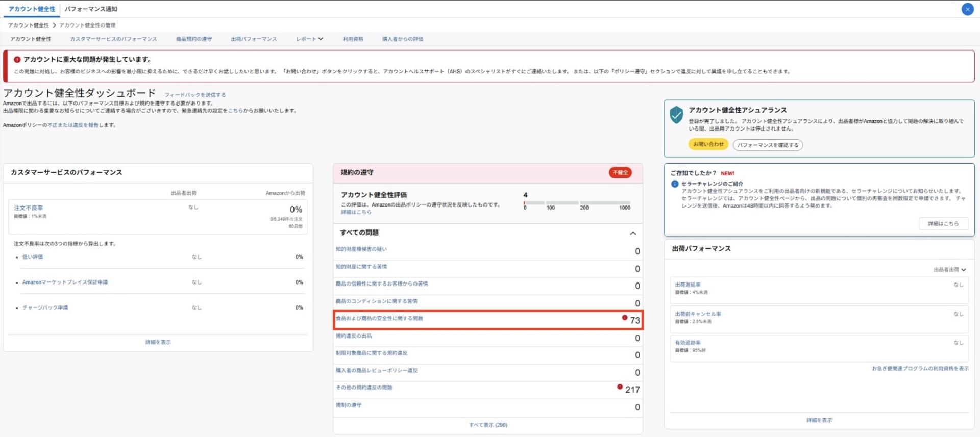This screenshot has height=437, width=980.
Task: Click breadcrumb chevron after アカウント健全性
Action: (x=54, y=25)
